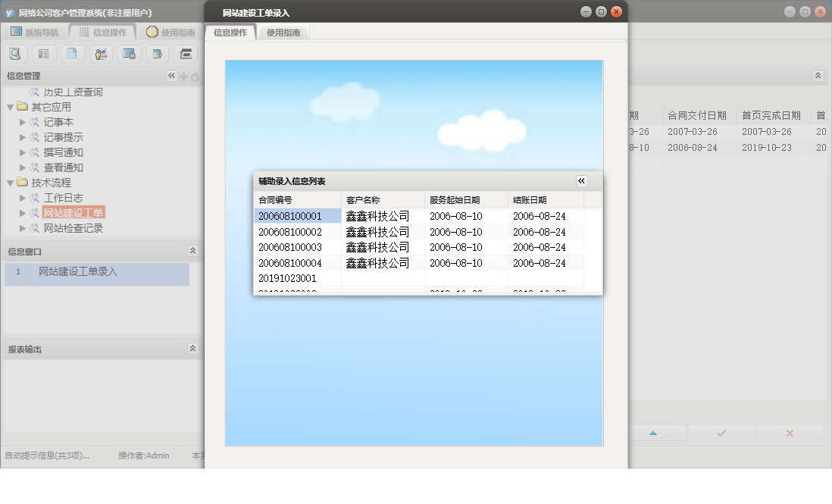Click the last dark window toolbar icon
This screenshot has width=832, height=504.
pyautogui.click(x=185, y=54)
